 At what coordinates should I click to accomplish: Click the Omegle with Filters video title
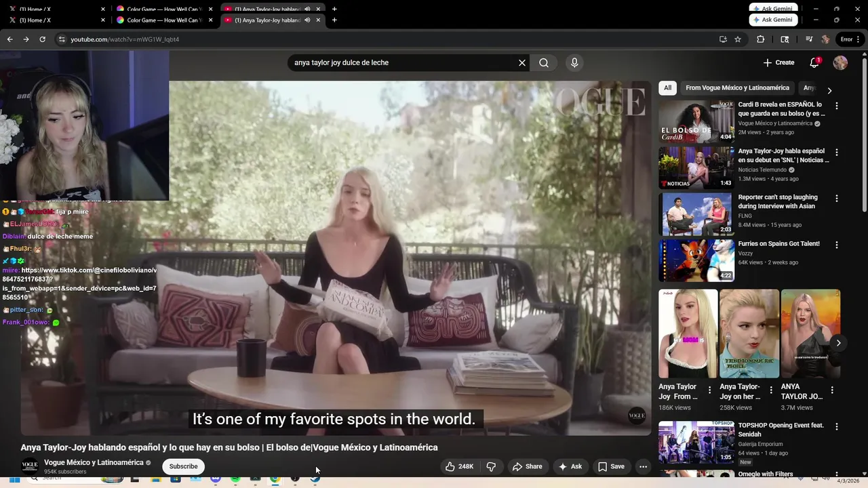click(x=766, y=474)
